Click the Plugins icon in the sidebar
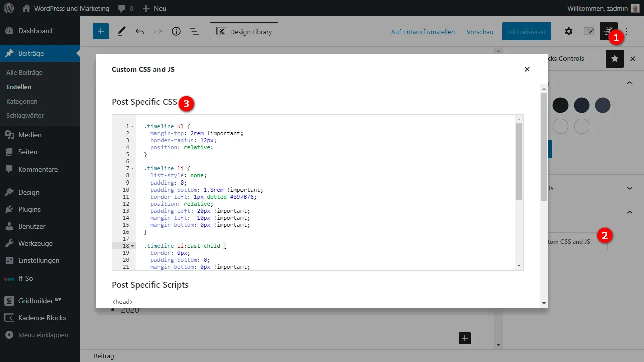The image size is (644, 362). click(x=9, y=209)
